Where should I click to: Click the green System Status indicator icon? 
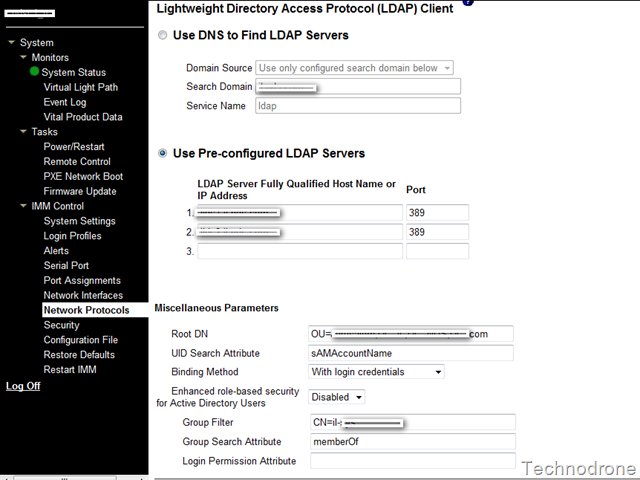click(35, 71)
